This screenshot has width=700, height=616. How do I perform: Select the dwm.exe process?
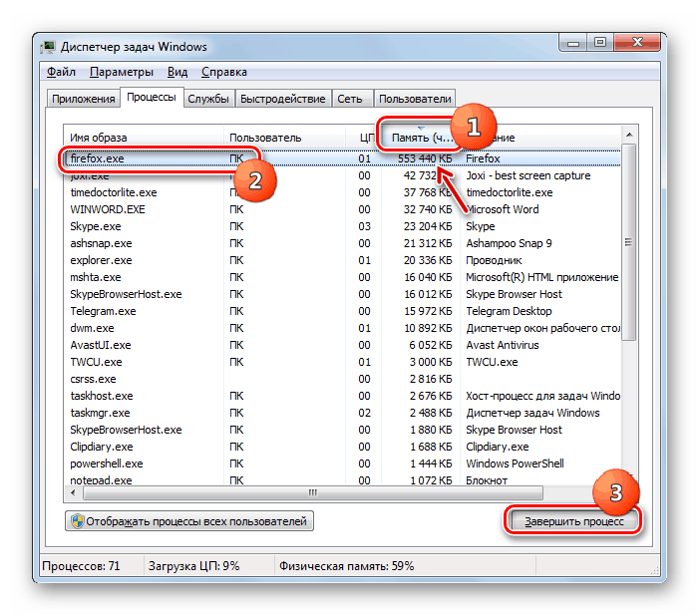point(342,329)
